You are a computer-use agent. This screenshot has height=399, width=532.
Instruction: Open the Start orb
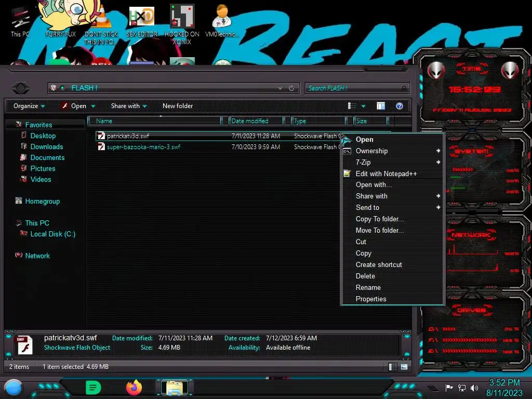tap(14, 388)
